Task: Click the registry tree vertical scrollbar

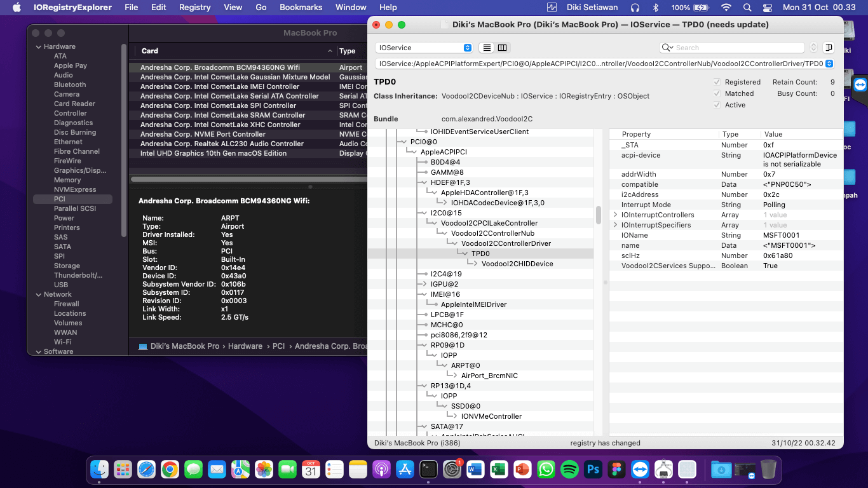Action: (599, 215)
